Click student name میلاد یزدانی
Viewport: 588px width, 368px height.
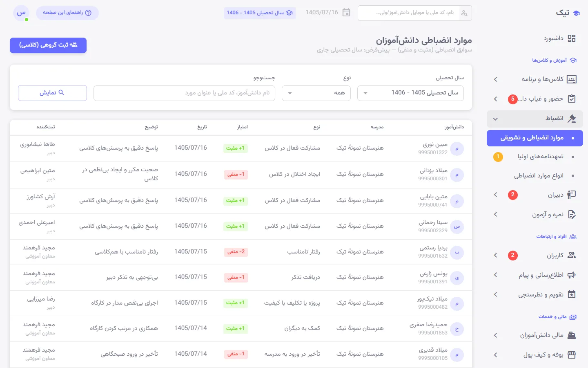tap(434, 171)
